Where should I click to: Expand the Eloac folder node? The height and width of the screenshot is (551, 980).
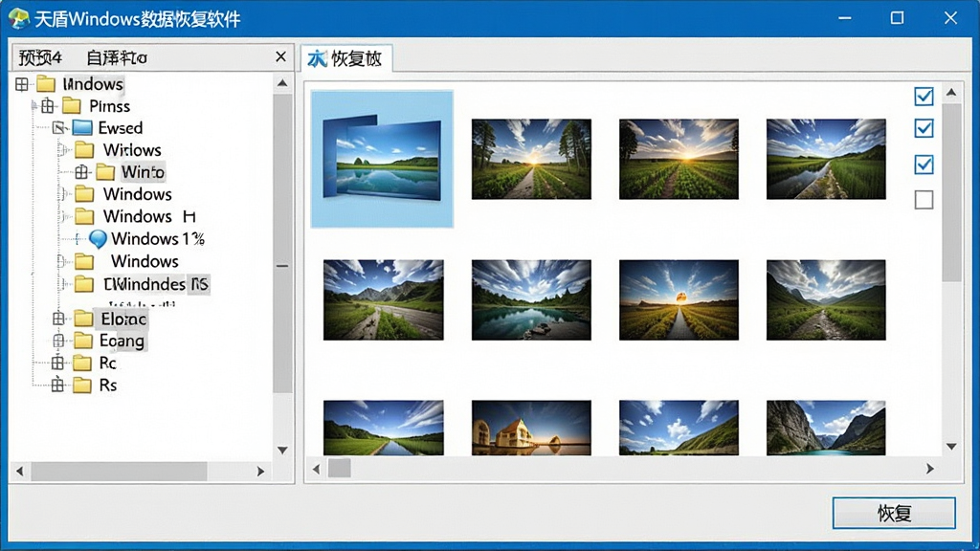[58, 319]
